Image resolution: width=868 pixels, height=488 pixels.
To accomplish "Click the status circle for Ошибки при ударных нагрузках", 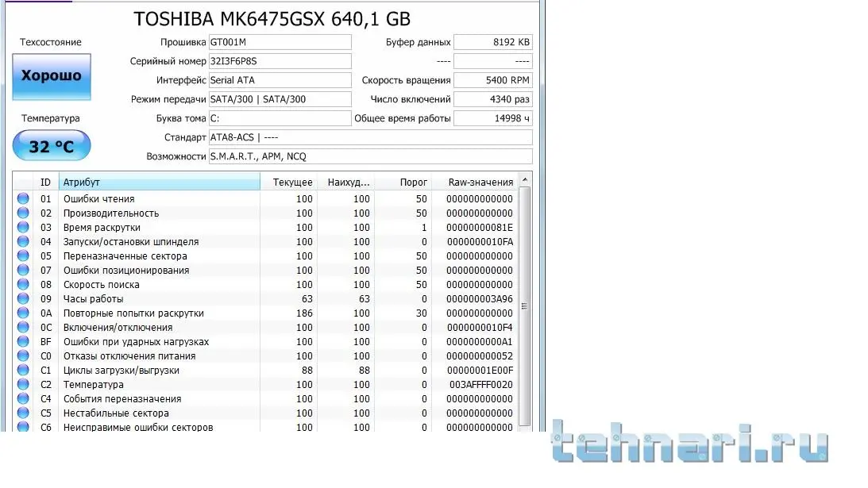I will click(x=23, y=341).
